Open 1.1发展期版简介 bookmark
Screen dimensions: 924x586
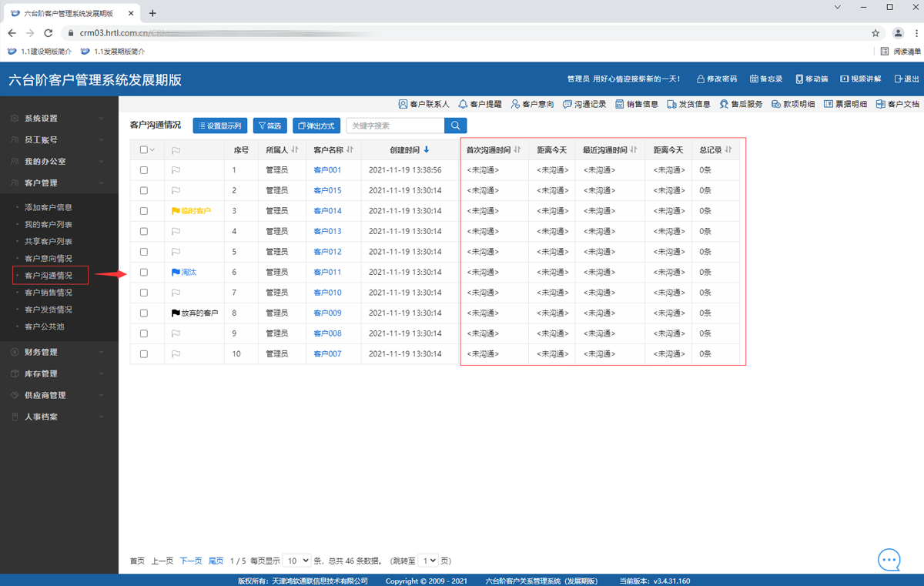[113, 52]
